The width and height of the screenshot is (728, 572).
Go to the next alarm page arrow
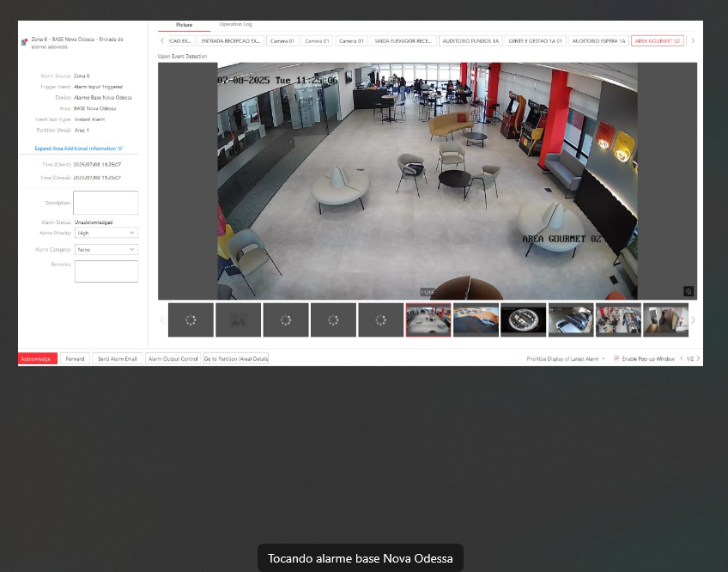point(698,358)
